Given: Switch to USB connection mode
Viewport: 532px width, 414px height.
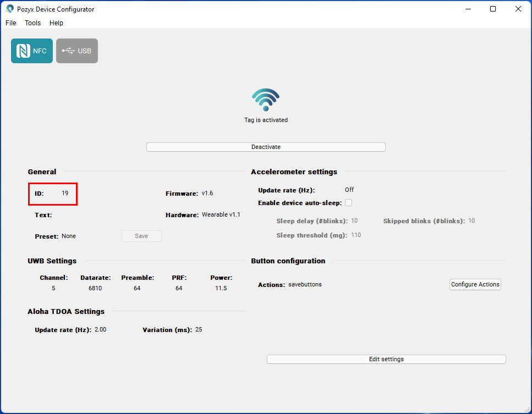Looking at the screenshot, I should coord(77,51).
